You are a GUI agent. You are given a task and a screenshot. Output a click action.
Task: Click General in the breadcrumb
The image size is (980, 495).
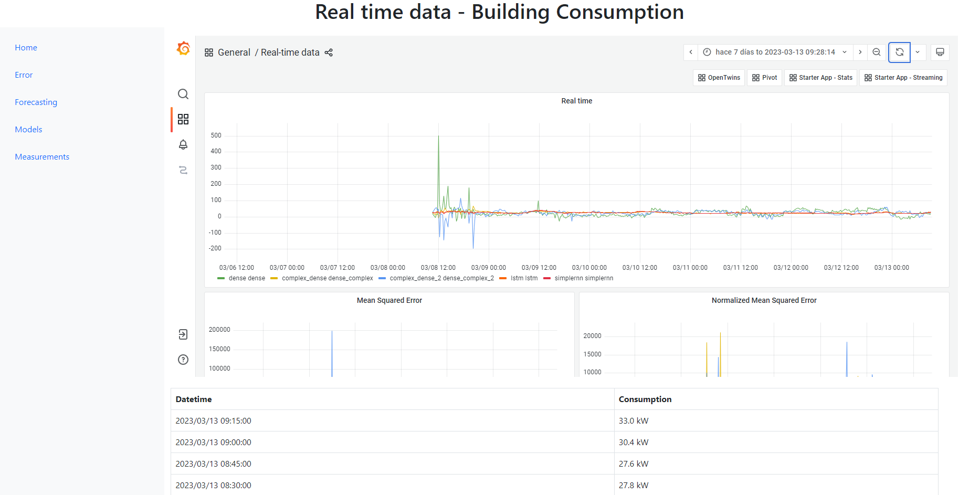pyautogui.click(x=234, y=52)
